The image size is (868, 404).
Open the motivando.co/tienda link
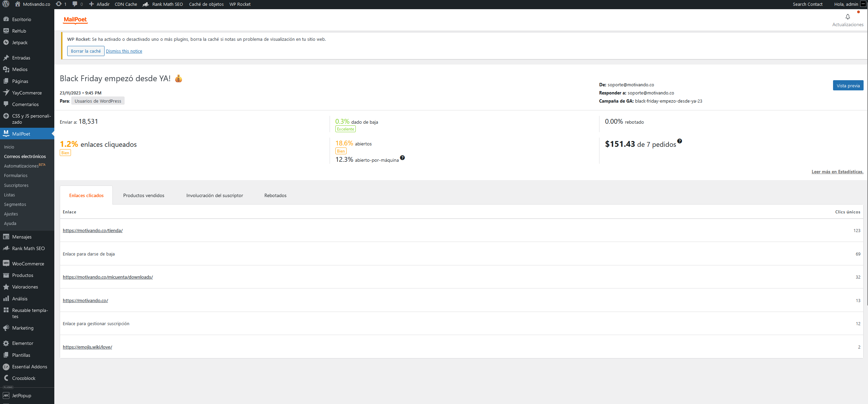[93, 230]
